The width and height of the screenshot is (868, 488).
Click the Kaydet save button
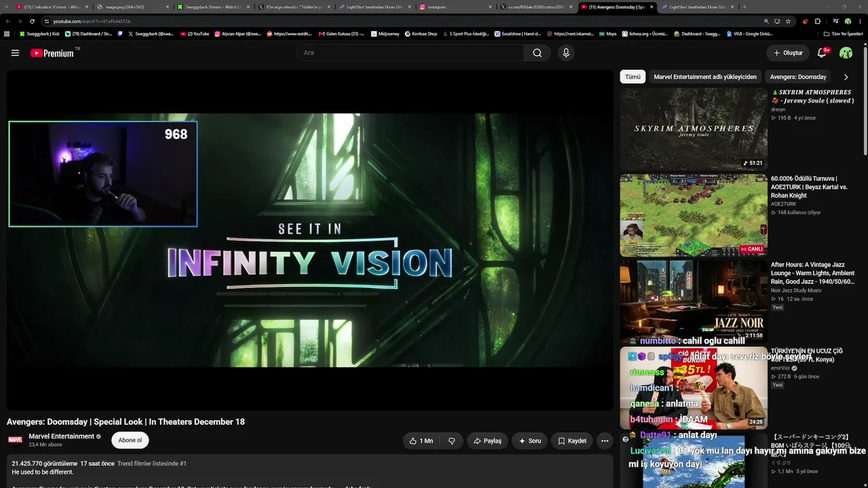point(572,441)
